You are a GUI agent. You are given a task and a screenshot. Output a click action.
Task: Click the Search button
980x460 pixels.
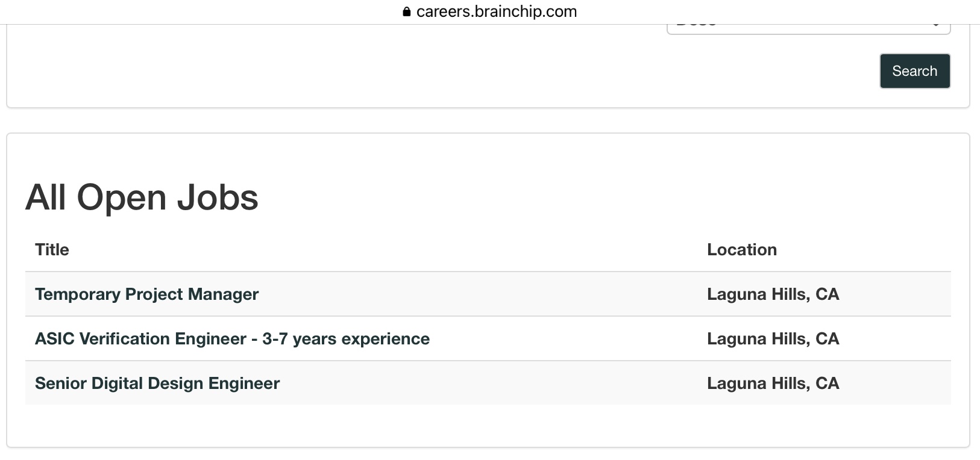pos(914,71)
